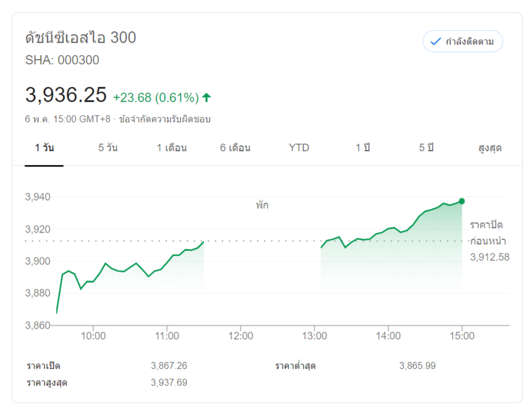This screenshot has width=532, height=414.
Task: Click the current price 3,936.25
Action: (x=66, y=94)
